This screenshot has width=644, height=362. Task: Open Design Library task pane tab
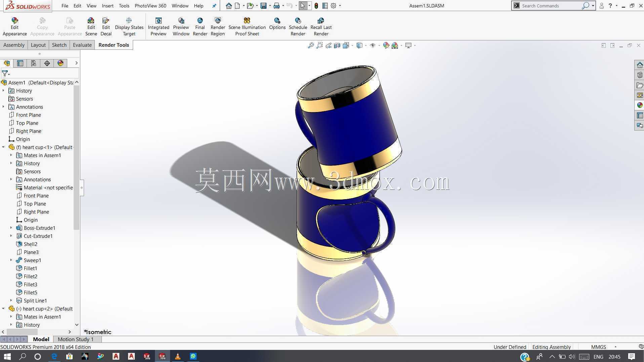(640, 75)
